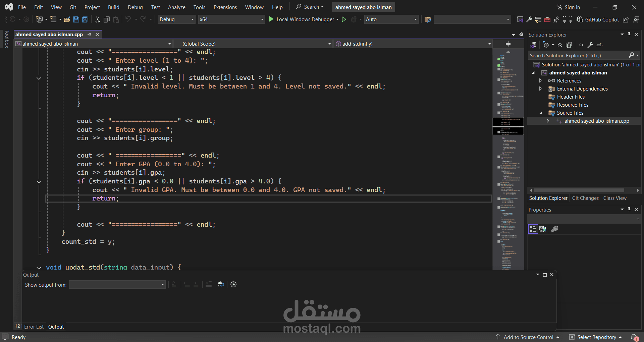Expand the External Dependencies node

540,89
